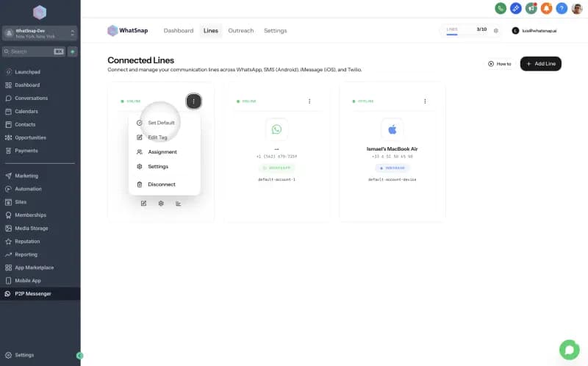The width and height of the screenshot is (588, 366).
Task: Switch to the WhatSnap Settings tab
Action: pos(275,31)
